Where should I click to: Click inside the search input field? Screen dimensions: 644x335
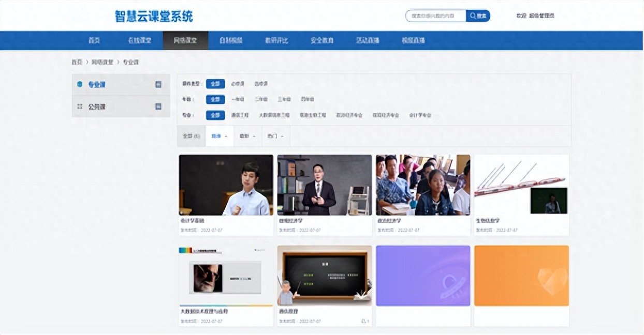(x=435, y=16)
